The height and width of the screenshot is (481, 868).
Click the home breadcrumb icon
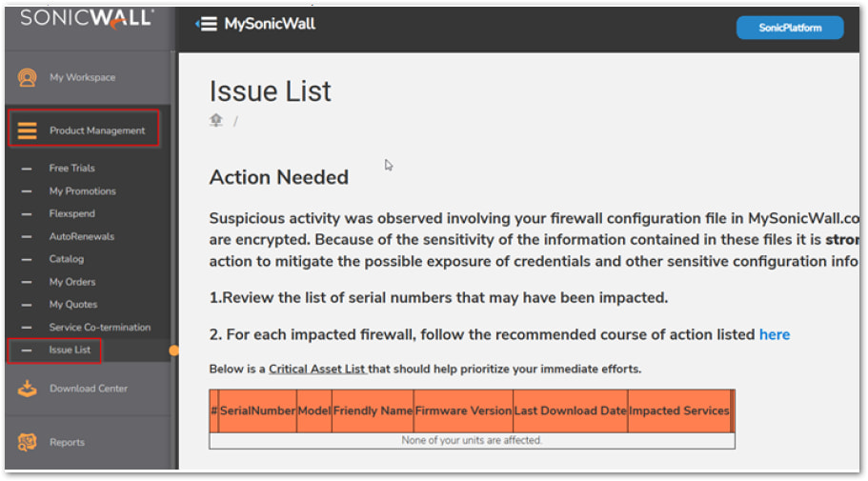coord(216,120)
